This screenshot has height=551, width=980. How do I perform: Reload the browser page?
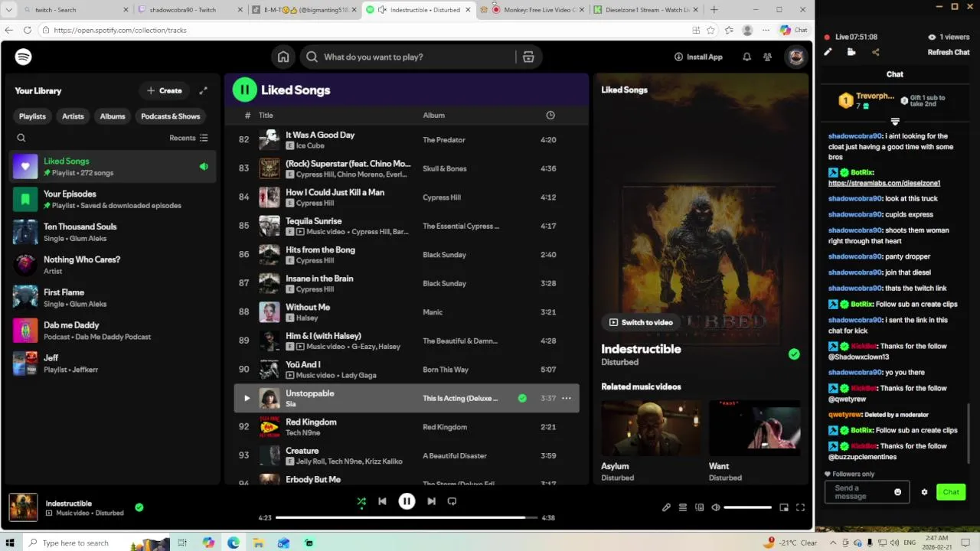point(28,30)
